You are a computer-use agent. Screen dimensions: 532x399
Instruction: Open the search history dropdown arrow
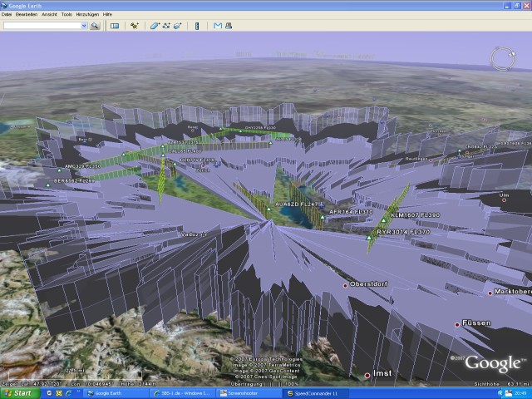(84, 26)
